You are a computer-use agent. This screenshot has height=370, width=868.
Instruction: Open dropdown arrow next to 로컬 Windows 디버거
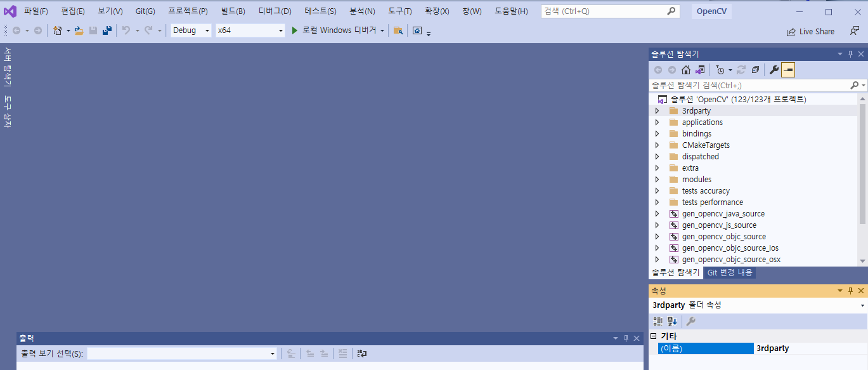pos(382,31)
